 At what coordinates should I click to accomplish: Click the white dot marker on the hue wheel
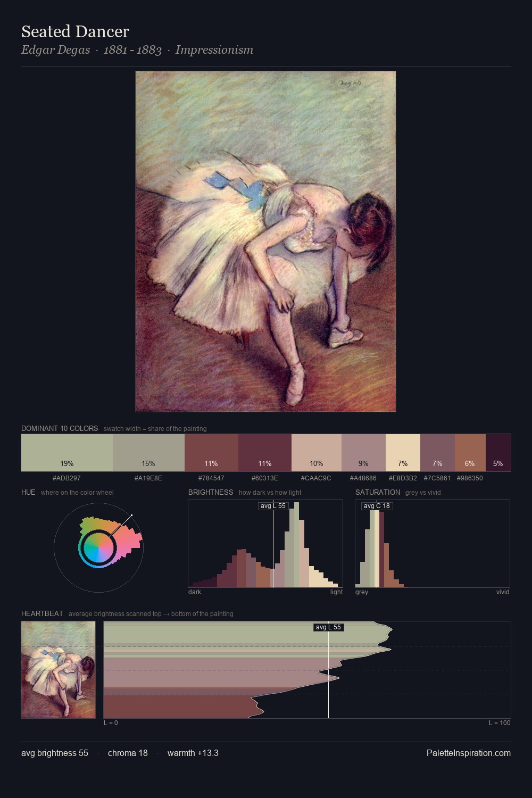(x=131, y=516)
